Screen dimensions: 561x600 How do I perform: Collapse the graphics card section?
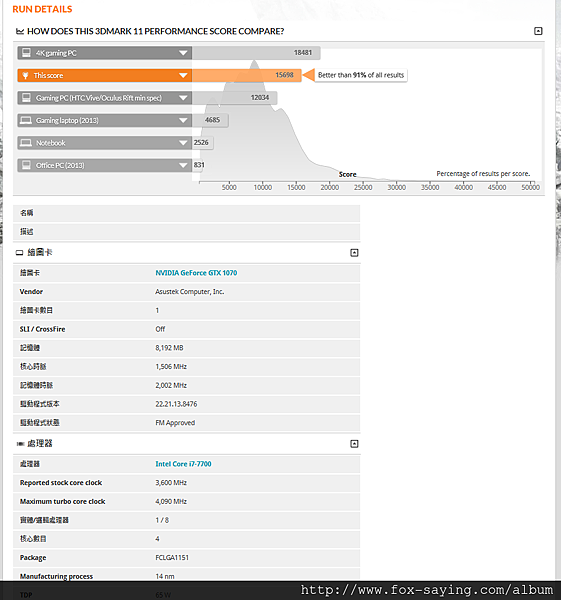(x=354, y=253)
